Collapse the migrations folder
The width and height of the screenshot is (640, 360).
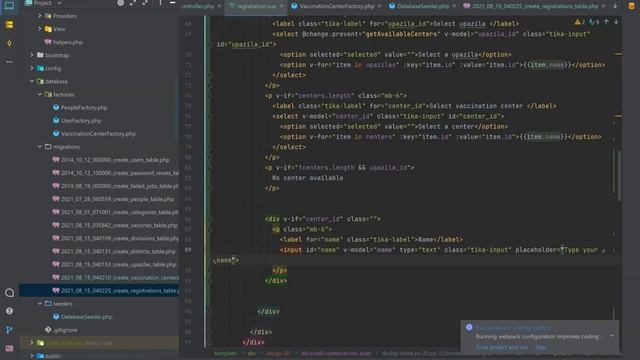pyautogui.click(x=40, y=147)
